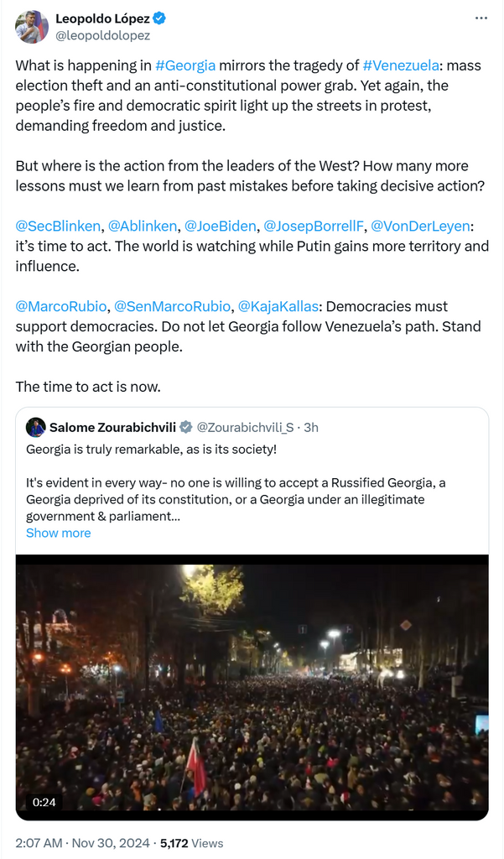The width and height of the screenshot is (504, 859).
Task: Open @VonDerLeyen's profile mention
Action: [420, 226]
